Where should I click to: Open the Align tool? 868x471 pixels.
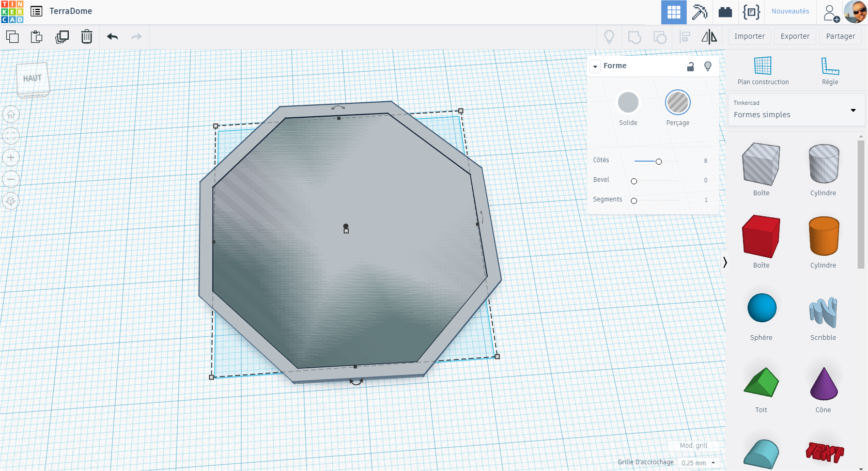[685, 37]
